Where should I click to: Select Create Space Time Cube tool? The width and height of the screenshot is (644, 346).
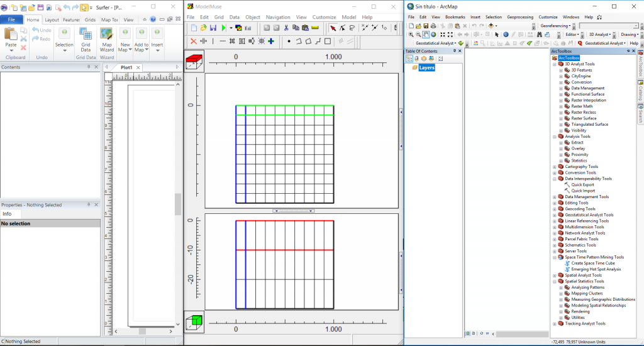pos(593,264)
